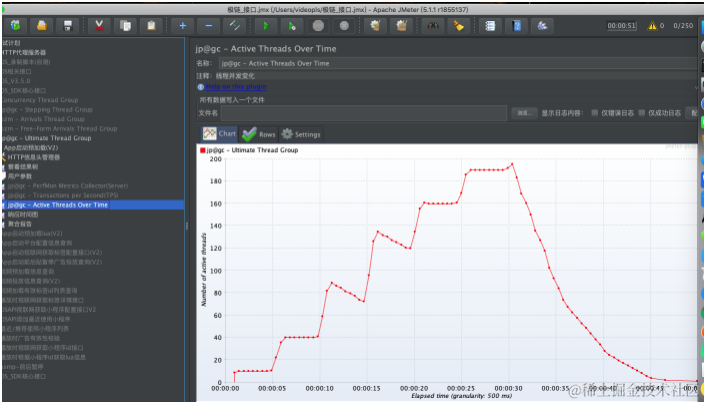Select Free-Form Arrivals Thread Group node

coord(59,129)
